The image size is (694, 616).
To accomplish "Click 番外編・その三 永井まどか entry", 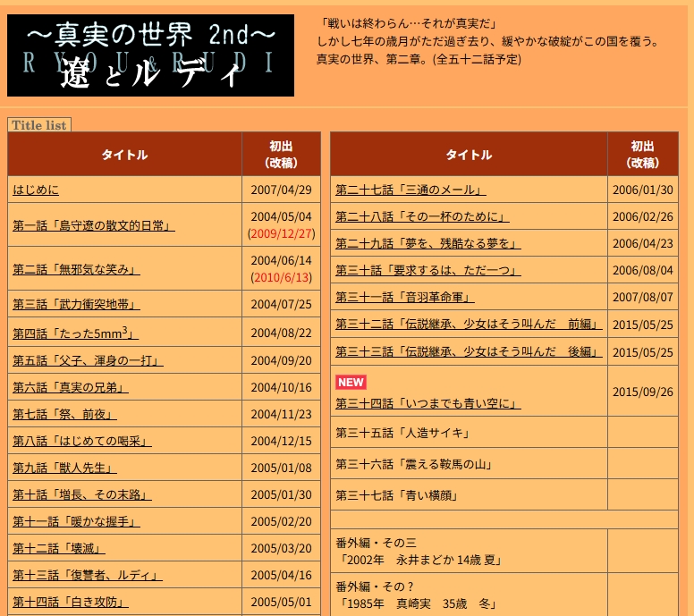I will (x=419, y=552).
